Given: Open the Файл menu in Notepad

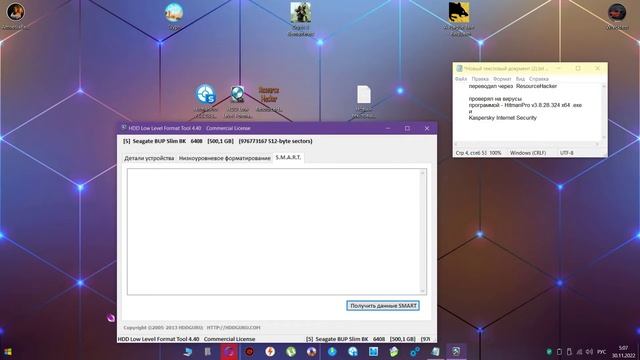Looking at the screenshot, I should tap(461, 79).
